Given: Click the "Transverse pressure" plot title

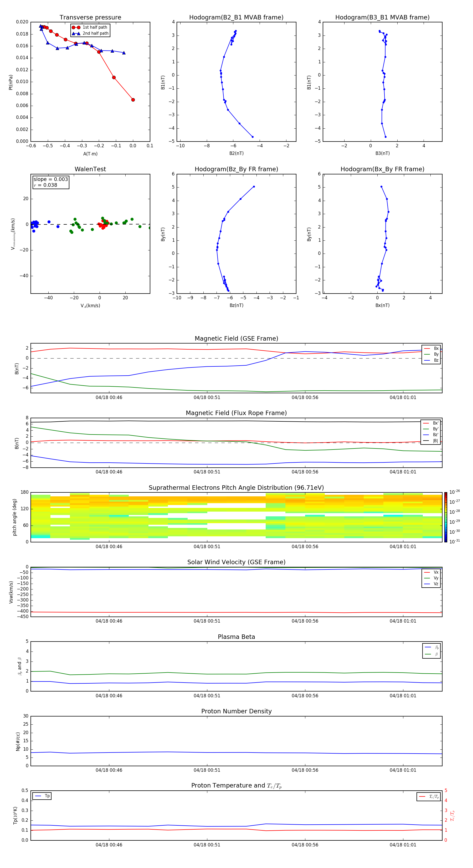Looking at the screenshot, I should (x=90, y=18).
